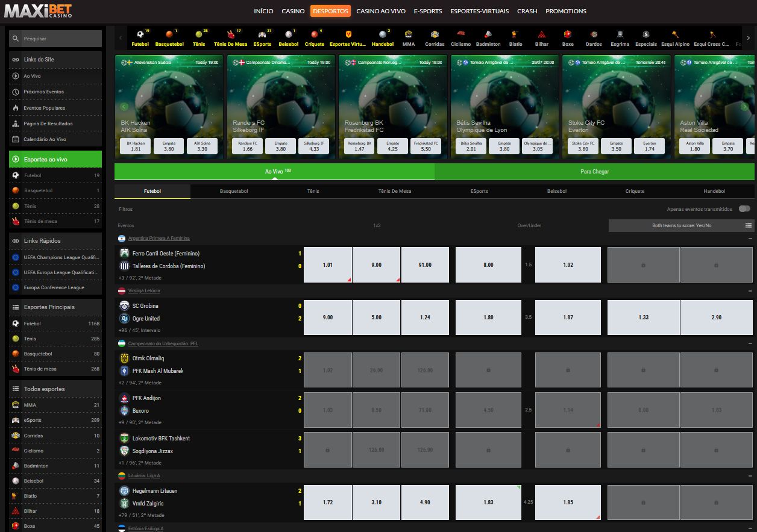This screenshot has width=757, height=532.
Task: Click the MaxiBet Casino logo
Action: coord(38,11)
